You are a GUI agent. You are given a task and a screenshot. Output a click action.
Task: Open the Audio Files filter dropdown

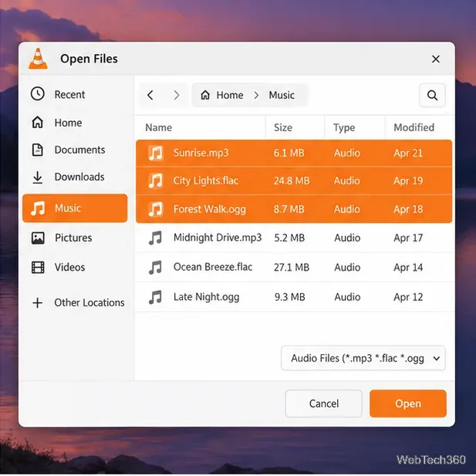(x=363, y=358)
